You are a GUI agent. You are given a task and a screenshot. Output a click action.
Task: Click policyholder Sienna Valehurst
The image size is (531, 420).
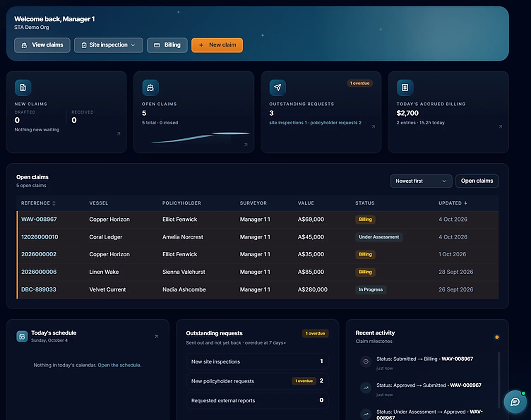pyautogui.click(x=184, y=272)
